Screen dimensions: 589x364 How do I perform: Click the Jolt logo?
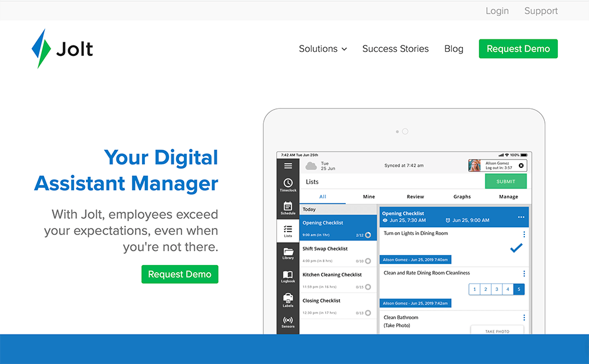[x=62, y=49]
